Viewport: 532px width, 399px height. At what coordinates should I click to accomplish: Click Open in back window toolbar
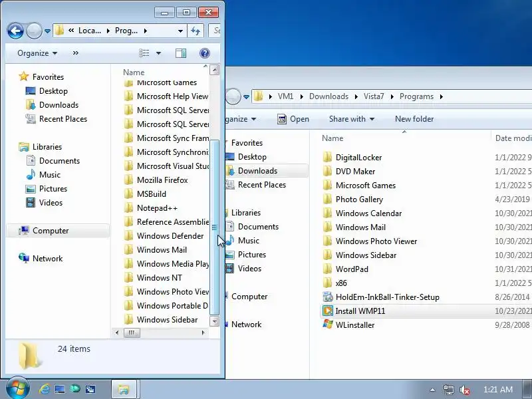[293, 119]
